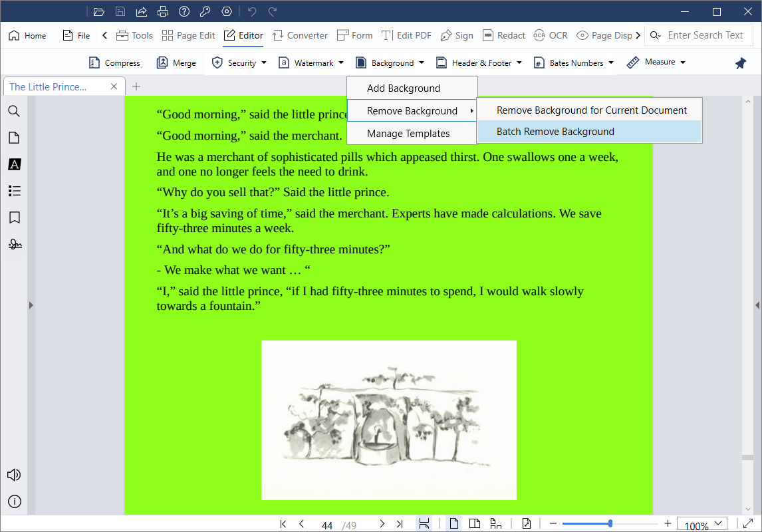Screen dimensions: 762x532
Task: Open the bookmarks sidebar icon
Action: coord(15,217)
